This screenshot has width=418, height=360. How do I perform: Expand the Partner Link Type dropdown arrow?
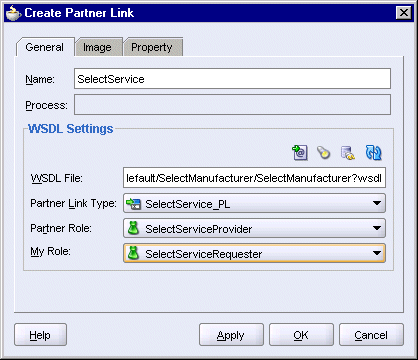click(x=377, y=203)
